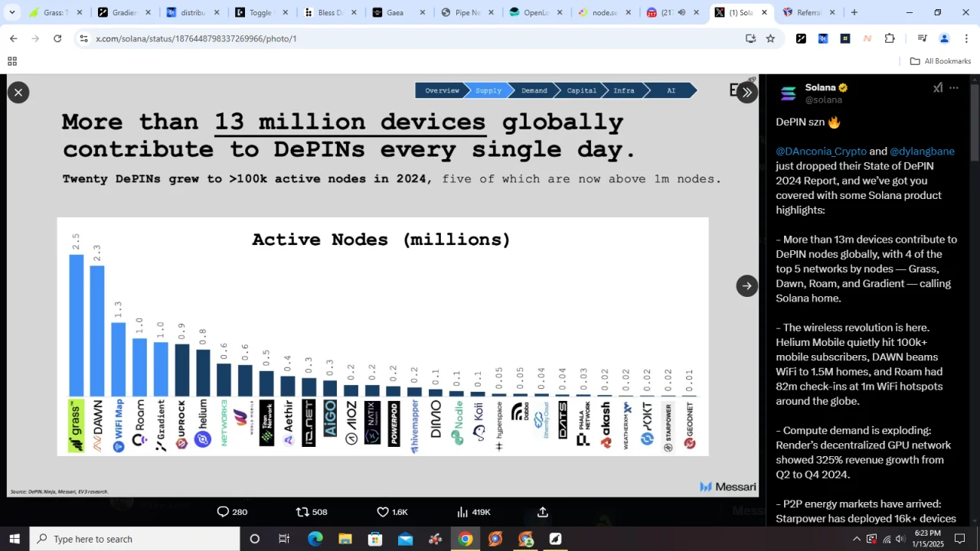
Task: Open the Windows Start menu
Action: (x=15, y=539)
